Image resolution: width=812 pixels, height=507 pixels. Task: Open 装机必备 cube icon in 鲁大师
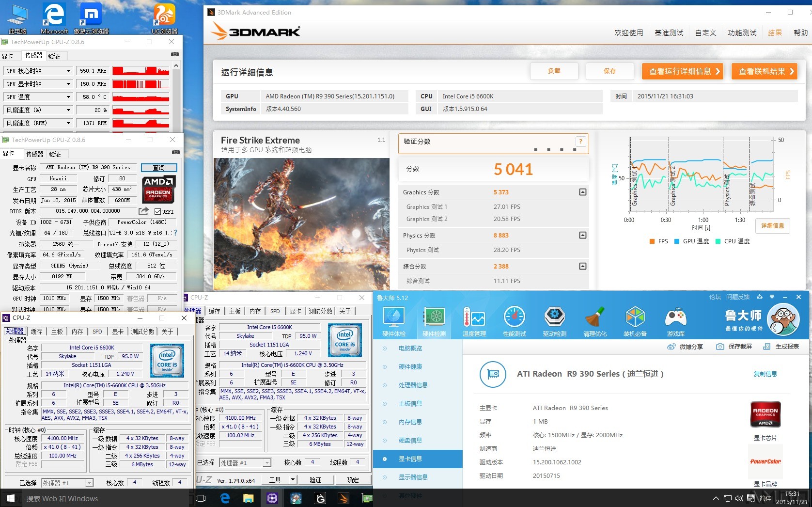[635, 317]
